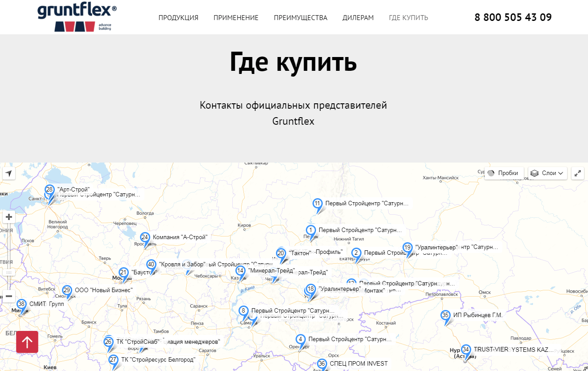Select map pin 1 near Пермь
588x371 pixels.
311,231
